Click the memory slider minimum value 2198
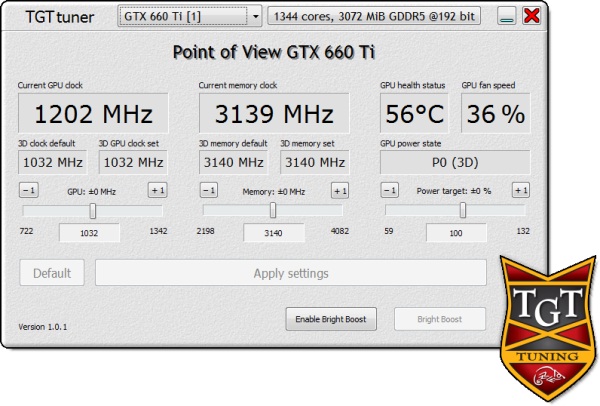Screen dimensions: 600x406 tap(205, 231)
